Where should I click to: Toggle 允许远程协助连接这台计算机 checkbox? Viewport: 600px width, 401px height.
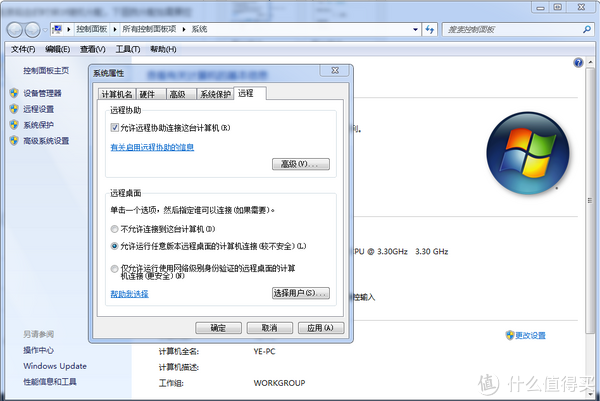click(114, 127)
